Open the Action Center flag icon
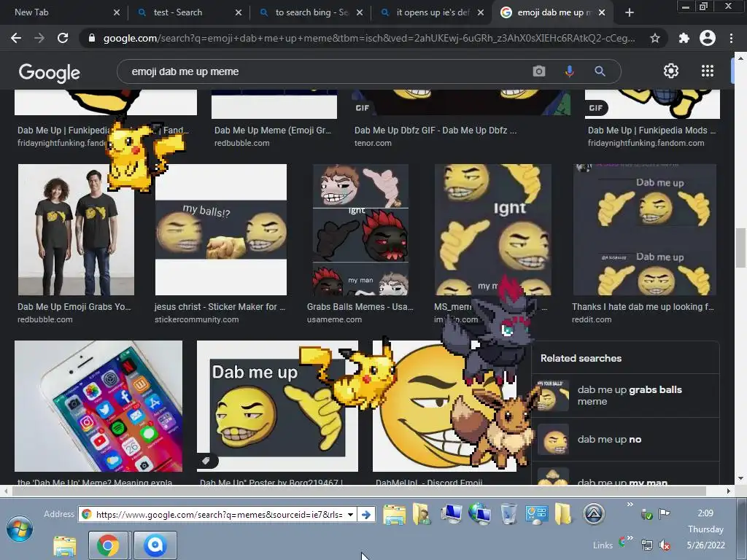This screenshot has height=560, width=747. tap(664, 513)
